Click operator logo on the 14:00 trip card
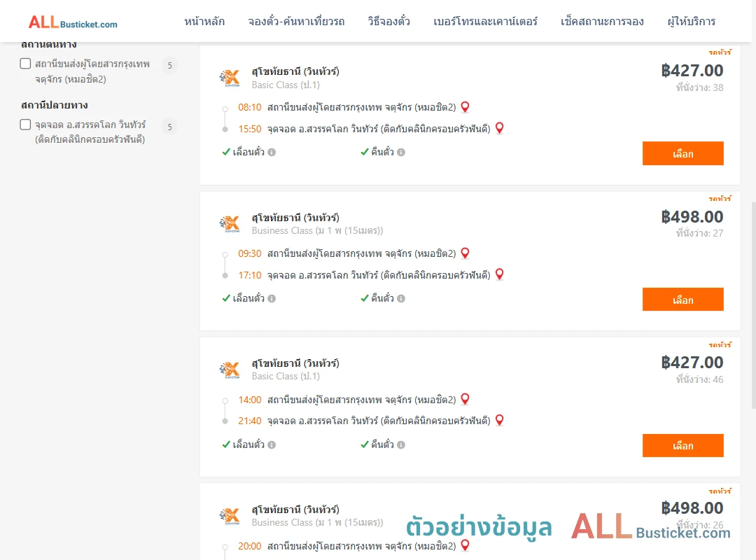 pos(230,370)
